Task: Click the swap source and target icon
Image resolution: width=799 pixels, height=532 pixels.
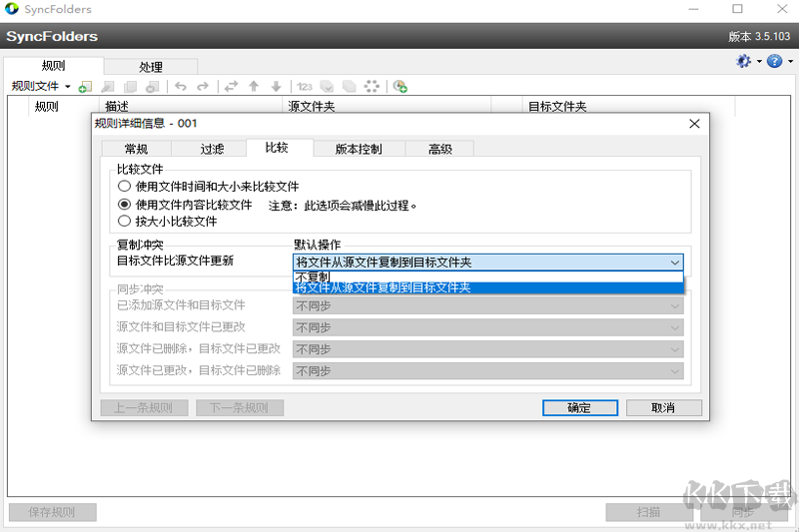Action: point(232,86)
